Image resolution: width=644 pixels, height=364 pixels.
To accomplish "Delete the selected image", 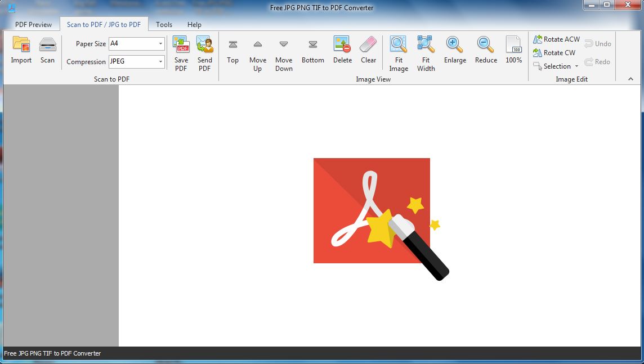I will tap(342, 51).
